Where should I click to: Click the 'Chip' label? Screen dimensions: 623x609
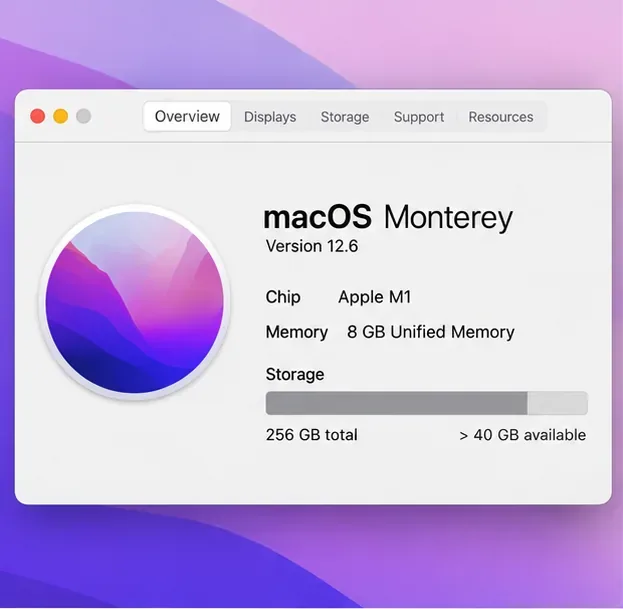283,297
